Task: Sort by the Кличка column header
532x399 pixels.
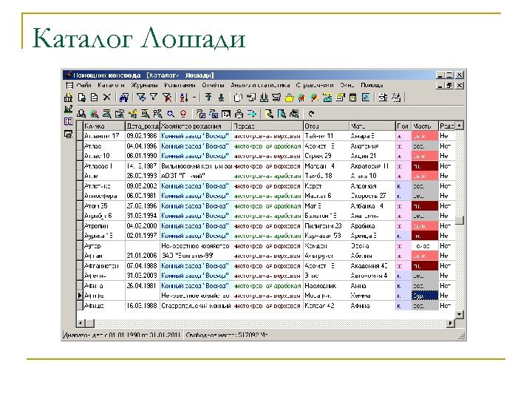Action: tap(104, 126)
